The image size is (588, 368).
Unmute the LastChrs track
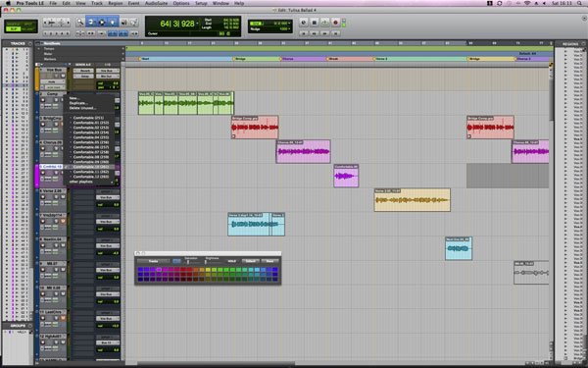(x=63, y=318)
